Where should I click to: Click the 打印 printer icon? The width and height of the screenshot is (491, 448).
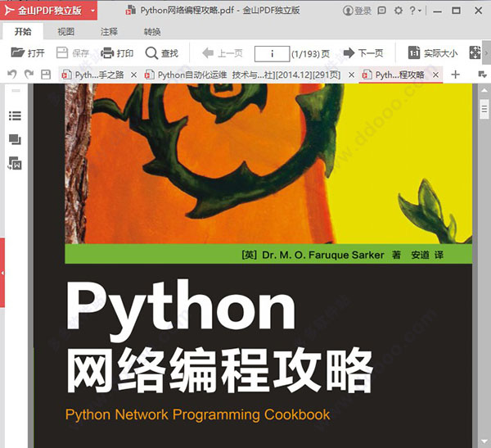tap(106, 52)
